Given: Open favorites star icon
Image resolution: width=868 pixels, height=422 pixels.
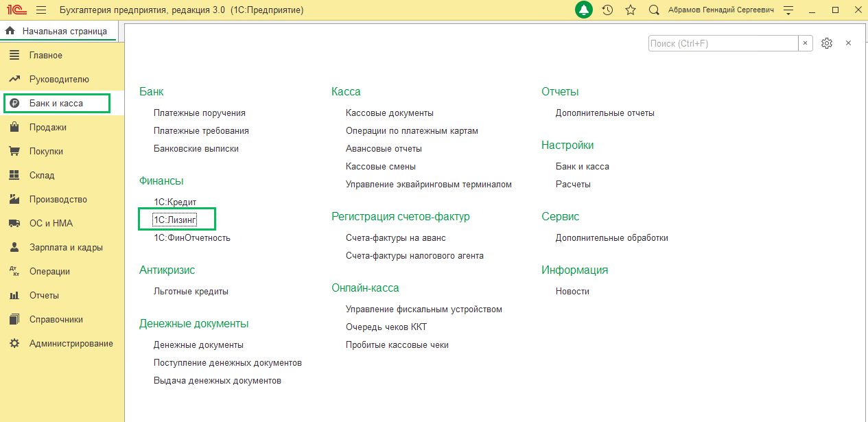Looking at the screenshot, I should point(631,10).
